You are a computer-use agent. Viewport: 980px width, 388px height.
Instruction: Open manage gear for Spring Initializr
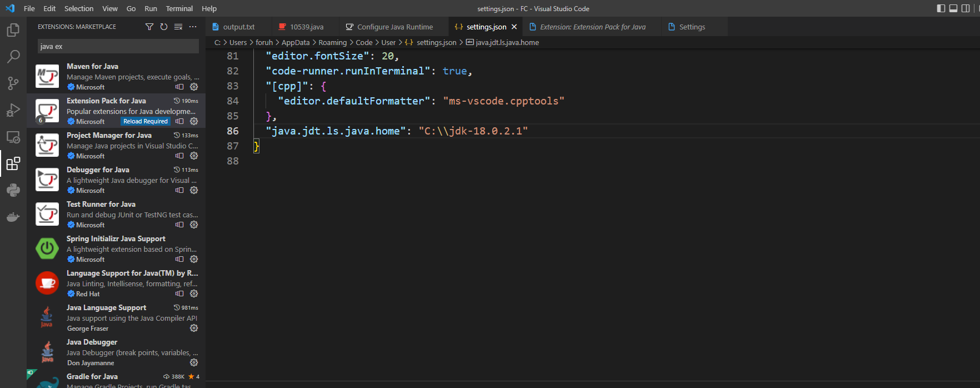click(x=194, y=259)
